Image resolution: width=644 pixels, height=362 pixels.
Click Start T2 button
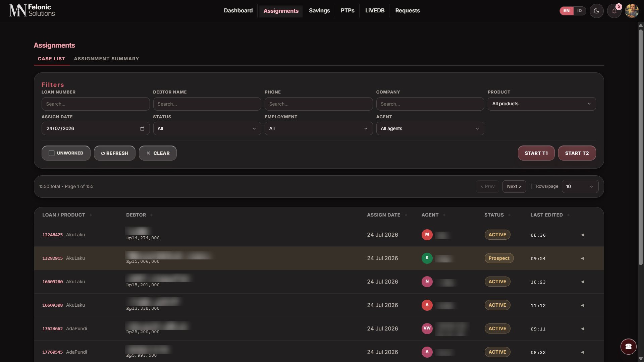coord(577,153)
